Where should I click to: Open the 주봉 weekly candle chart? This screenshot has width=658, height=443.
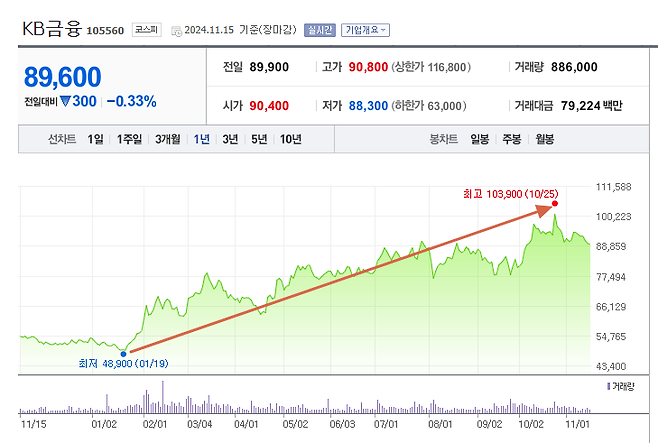pos(512,139)
